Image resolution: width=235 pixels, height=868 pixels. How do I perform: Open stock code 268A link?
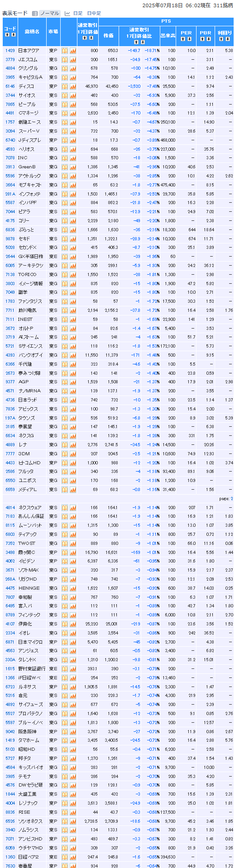[10, 579]
